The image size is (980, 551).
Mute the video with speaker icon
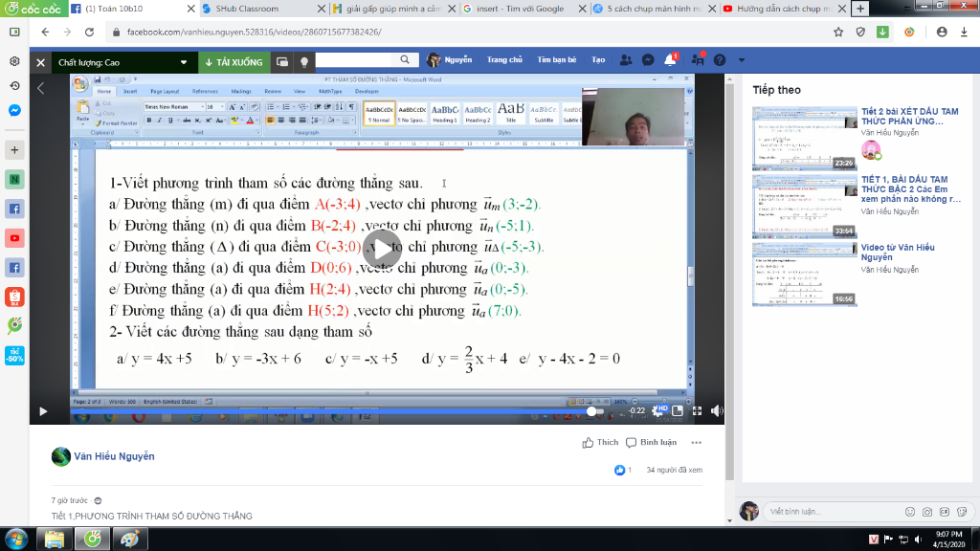coord(716,410)
